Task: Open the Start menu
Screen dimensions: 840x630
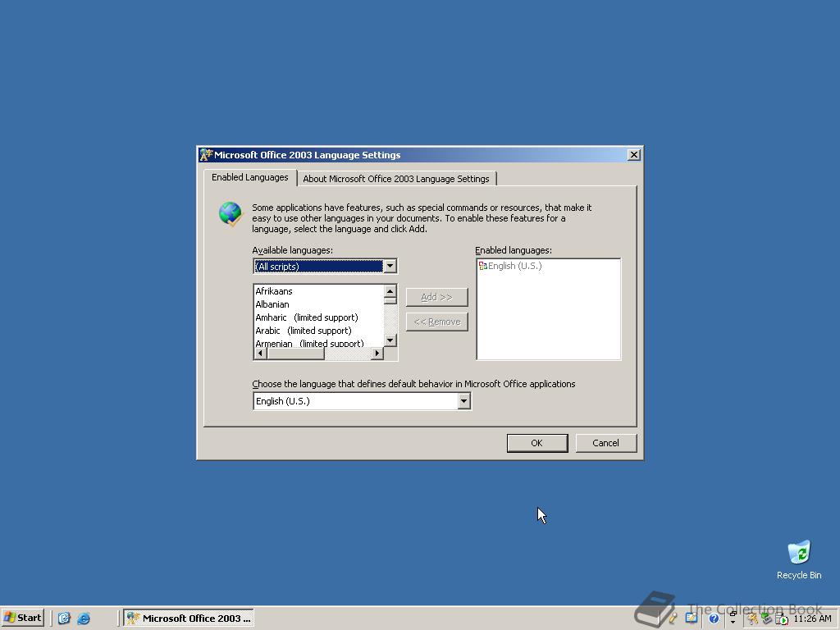Action: tap(22, 618)
